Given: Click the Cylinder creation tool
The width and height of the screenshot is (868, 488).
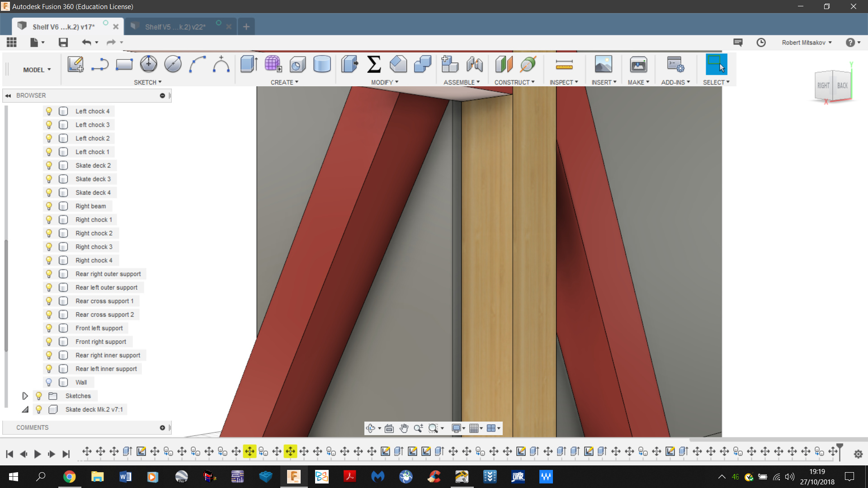Looking at the screenshot, I should click(322, 64).
